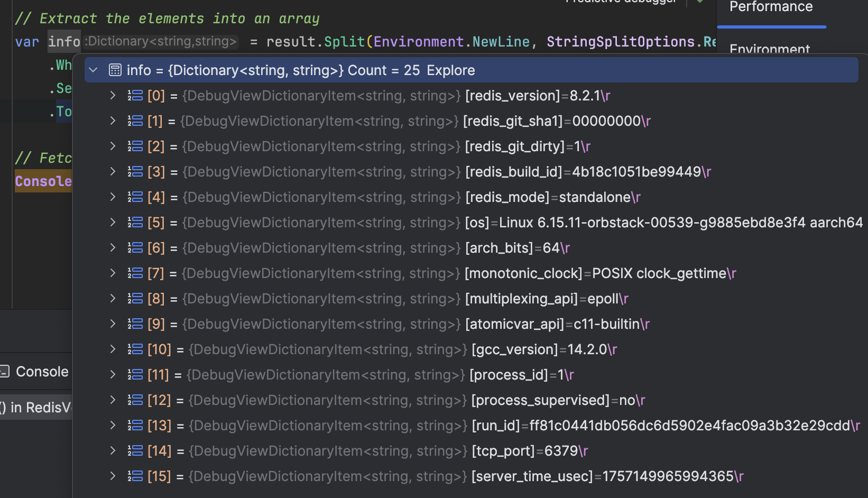Expand the [0] redis_version entry
This screenshot has width=868, height=498.
coord(113,96)
